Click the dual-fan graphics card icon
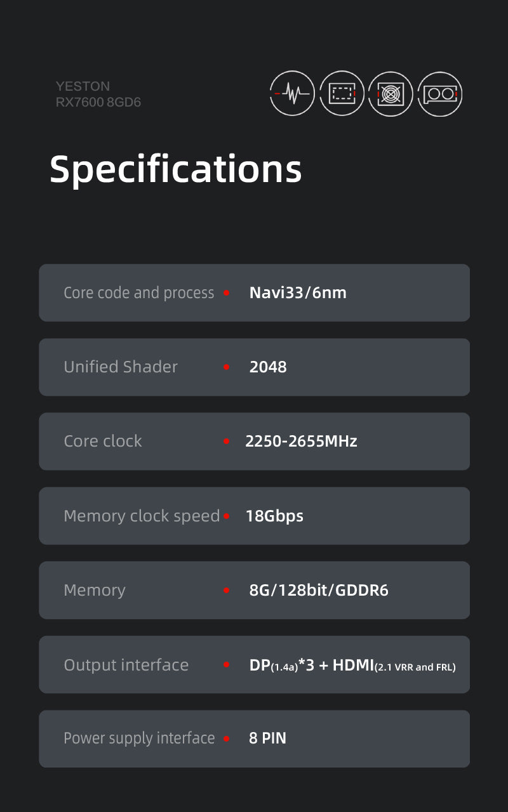This screenshot has height=812, width=508. click(x=439, y=94)
